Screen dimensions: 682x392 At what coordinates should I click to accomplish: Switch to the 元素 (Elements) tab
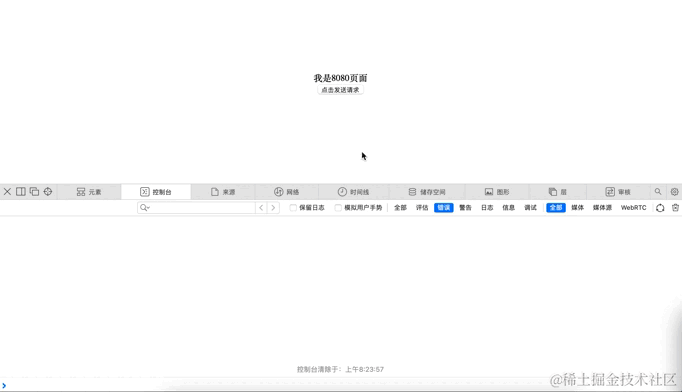(89, 192)
